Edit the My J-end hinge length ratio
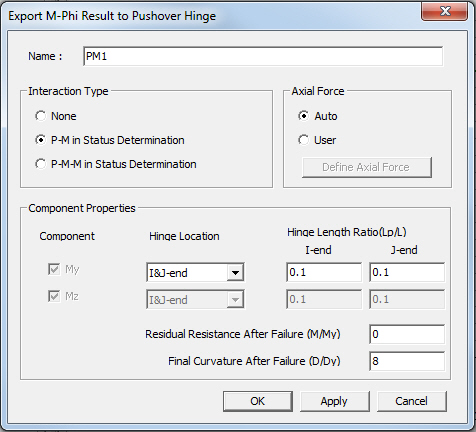Screen dimensions: 476x432 tap(407, 272)
